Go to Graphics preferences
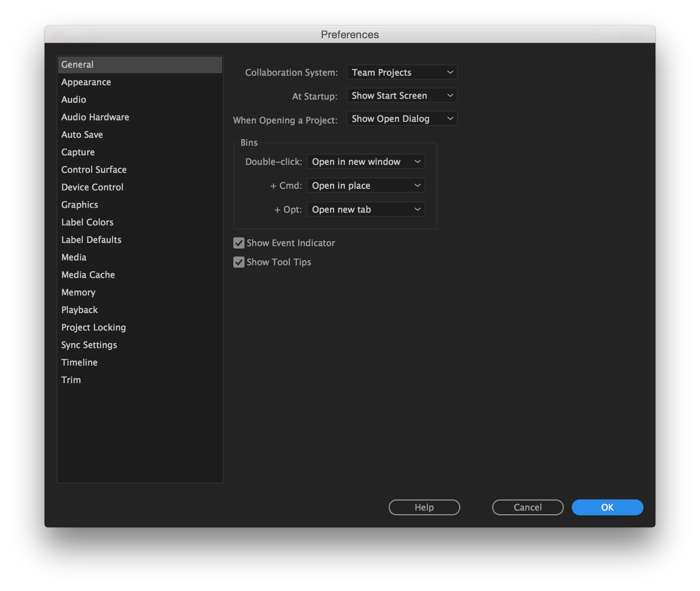The height and width of the screenshot is (591, 700). coord(140,205)
